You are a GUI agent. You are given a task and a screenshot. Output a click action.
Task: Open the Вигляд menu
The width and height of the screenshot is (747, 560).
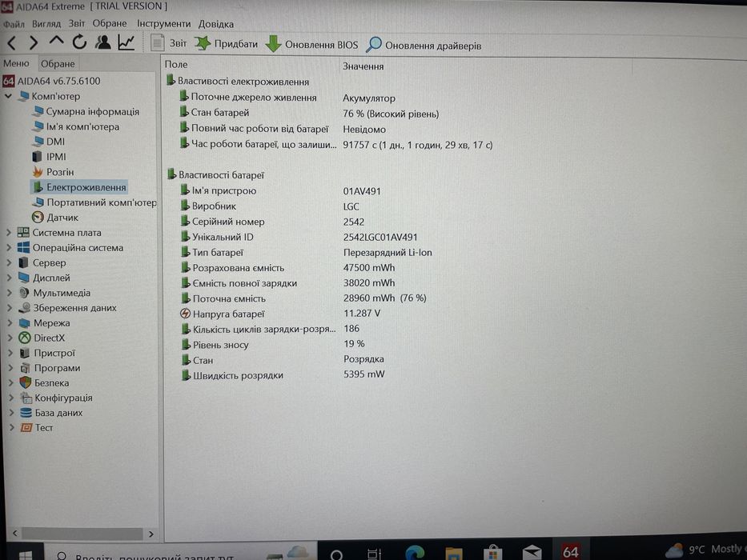pos(46,23)
